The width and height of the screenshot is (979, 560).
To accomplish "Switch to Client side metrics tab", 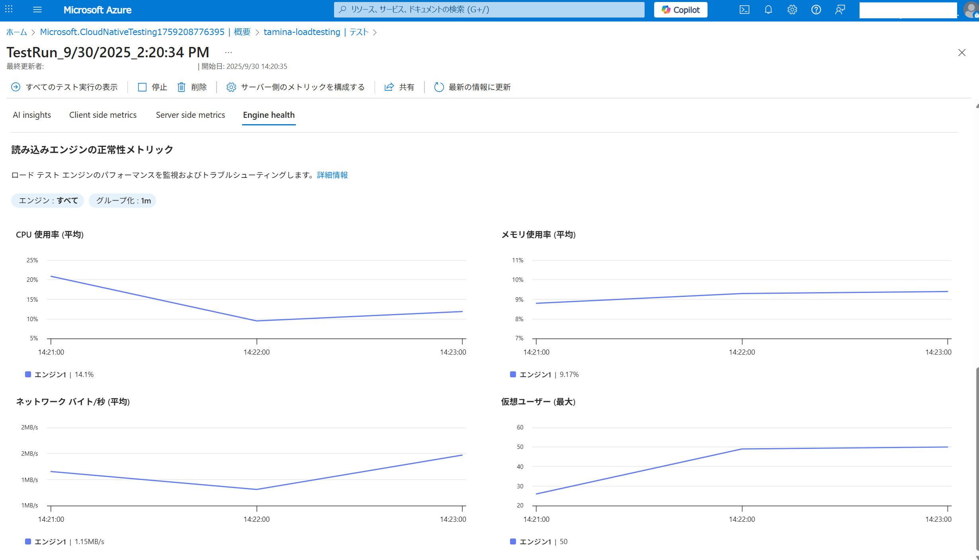I will [103, 115].
